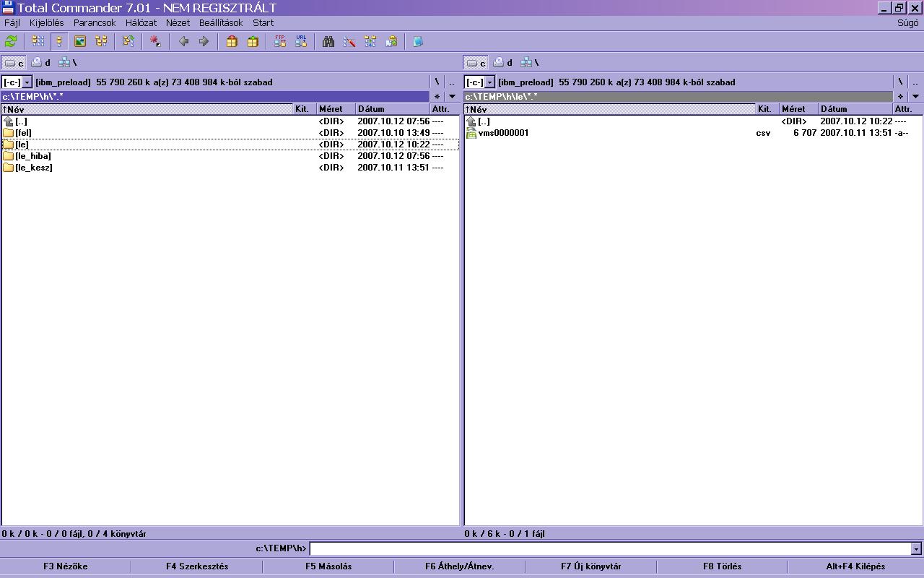Open the Hálózat menu
924x578 pixels.
click(141, 22)
